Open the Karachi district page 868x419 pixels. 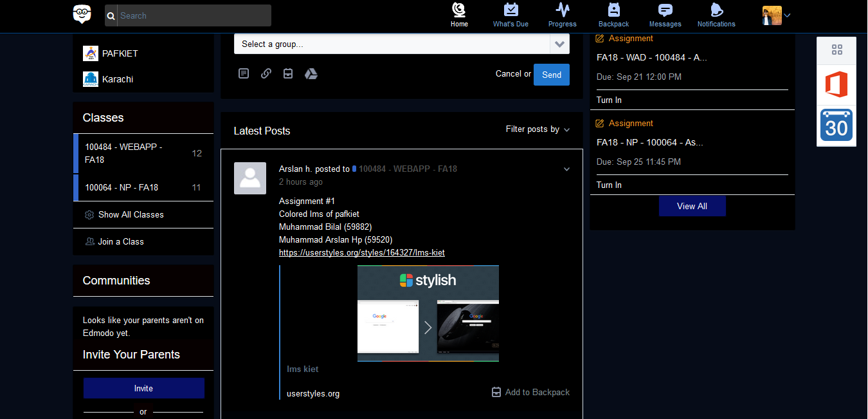coord(118,79)
